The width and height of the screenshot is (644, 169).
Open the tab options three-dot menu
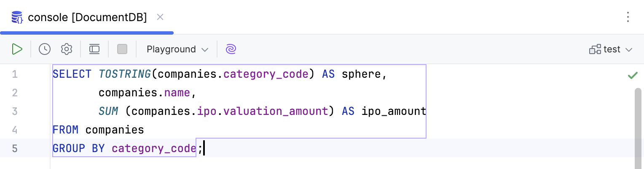click(x=628, y=17)
